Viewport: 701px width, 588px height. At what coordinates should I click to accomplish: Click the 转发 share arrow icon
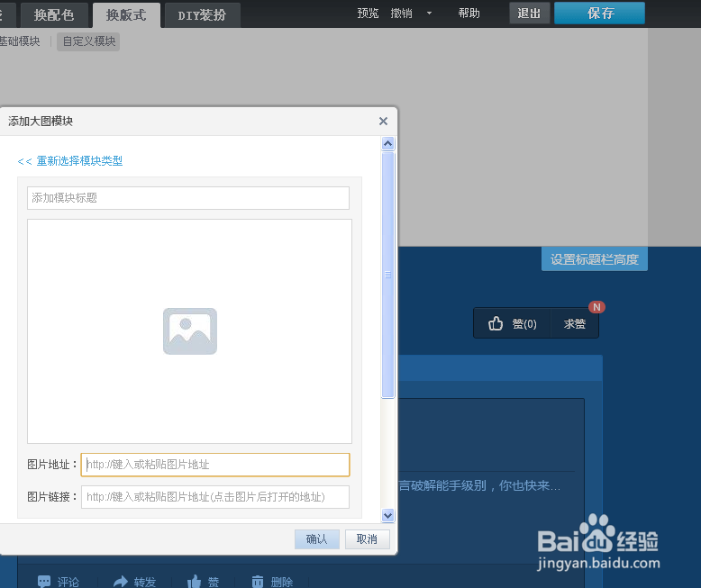pyautogui.click(x=121, y=582)
